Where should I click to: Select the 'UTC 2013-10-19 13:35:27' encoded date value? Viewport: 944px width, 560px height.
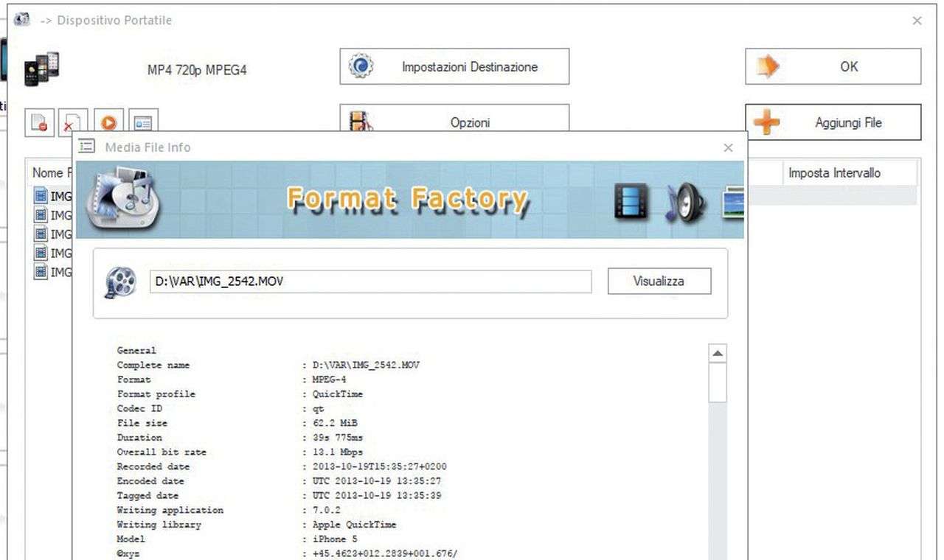[x=377, y=481]
